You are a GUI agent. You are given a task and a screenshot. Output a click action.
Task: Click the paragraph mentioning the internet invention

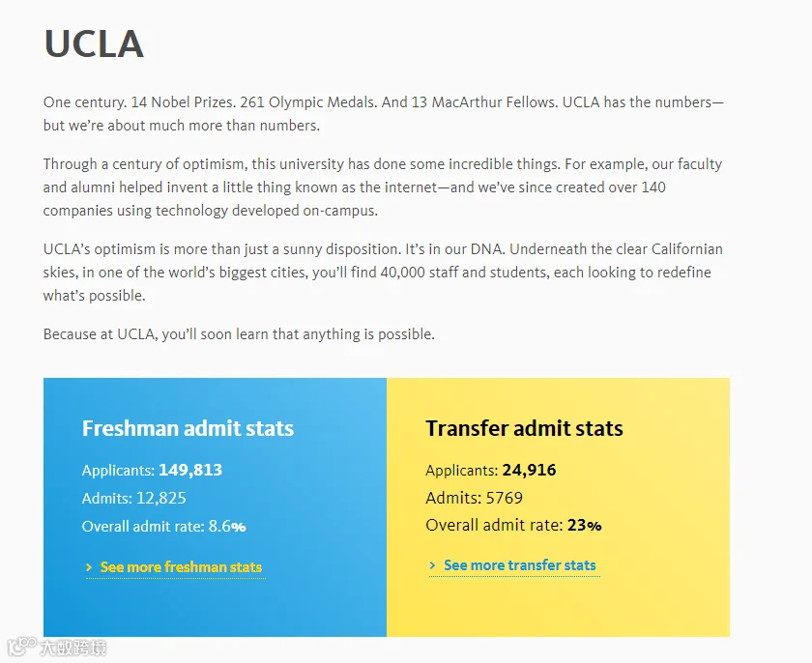click(382, 187)
